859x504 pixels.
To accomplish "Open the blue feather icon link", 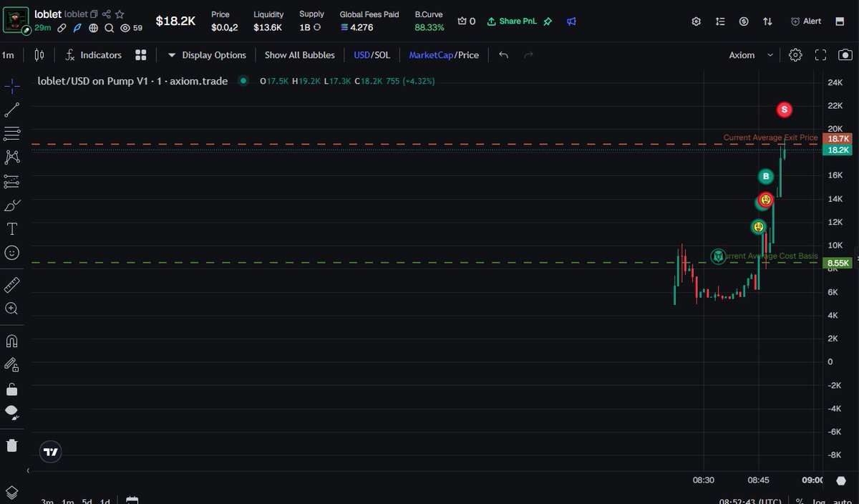I will point(77,28).
